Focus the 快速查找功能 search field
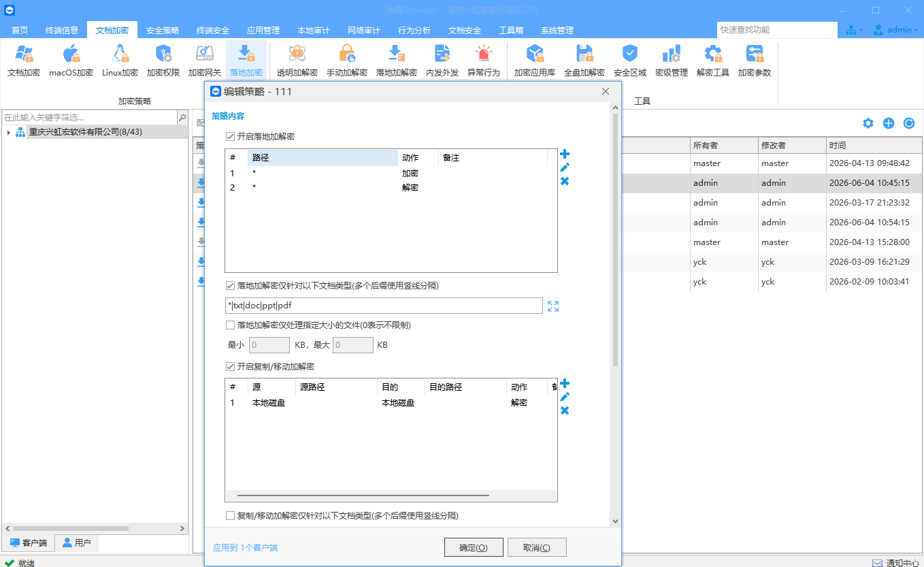The width and height of the screenshot is (924, 567). (x=777, y=30)
